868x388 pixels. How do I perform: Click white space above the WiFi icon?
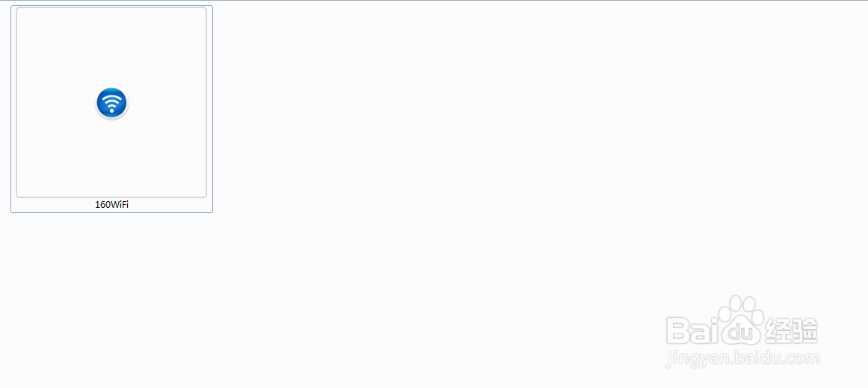111,47
